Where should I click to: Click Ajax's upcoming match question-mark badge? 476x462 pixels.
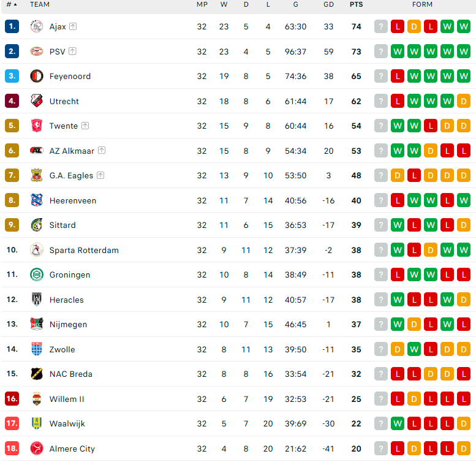coord(381,27)
